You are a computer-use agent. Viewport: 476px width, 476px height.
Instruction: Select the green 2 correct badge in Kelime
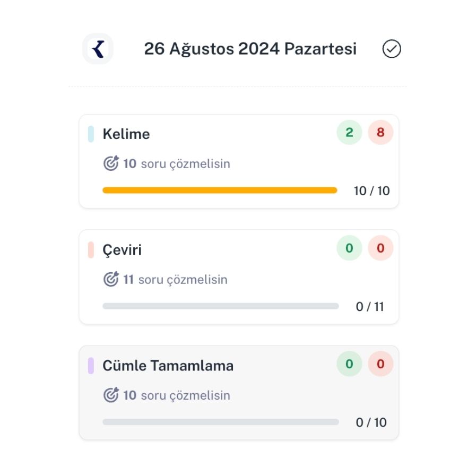point(349,132)
